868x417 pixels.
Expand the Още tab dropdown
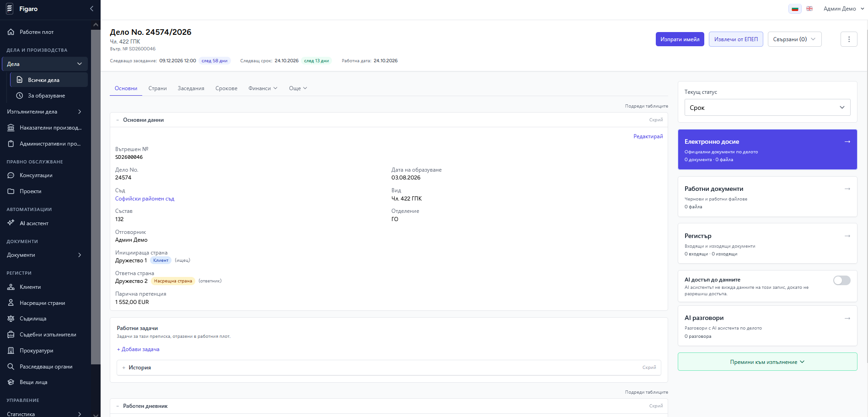click(x=298, y=88)
